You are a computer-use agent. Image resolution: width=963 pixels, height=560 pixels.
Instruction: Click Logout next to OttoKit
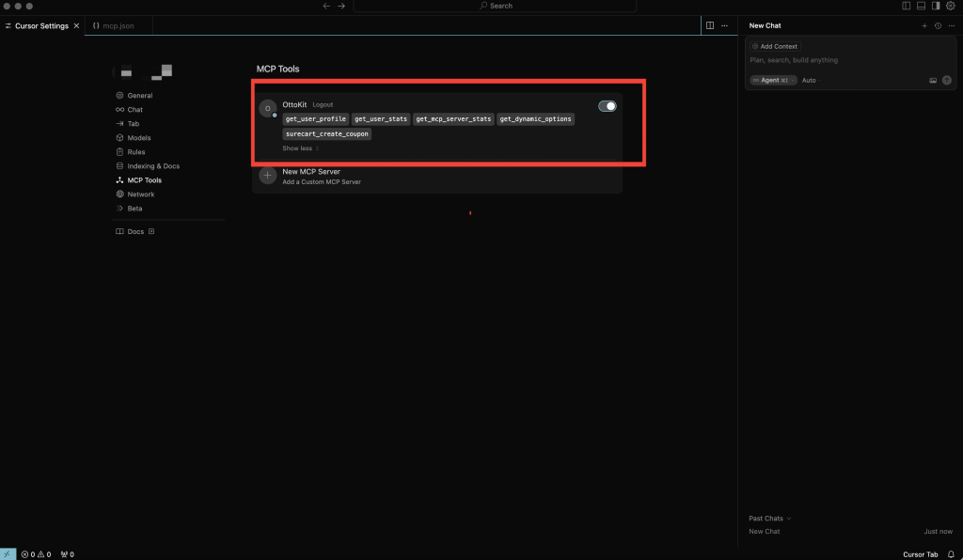tap(323, 104)
